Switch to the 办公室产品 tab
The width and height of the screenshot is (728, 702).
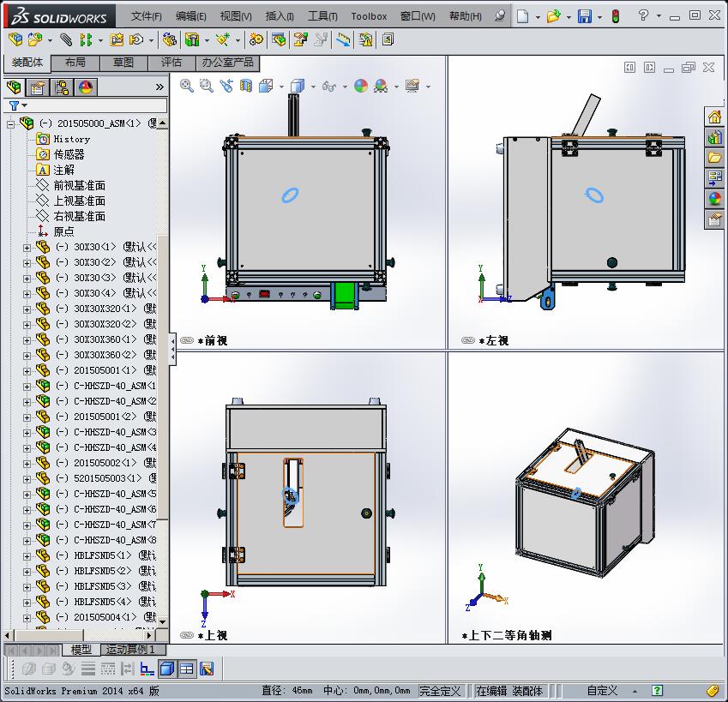pyautogui.click(x=227, y=63)
